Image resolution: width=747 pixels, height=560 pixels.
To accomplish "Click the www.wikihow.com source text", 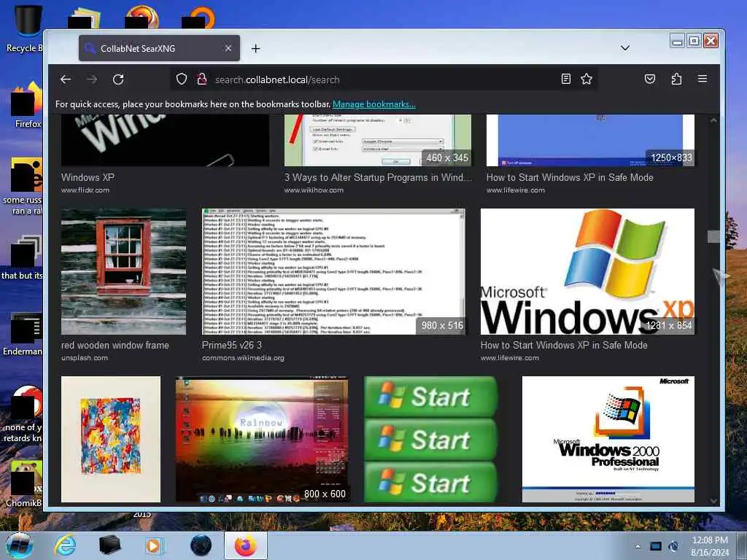I will pyautogui.click(x=314, y=190).
